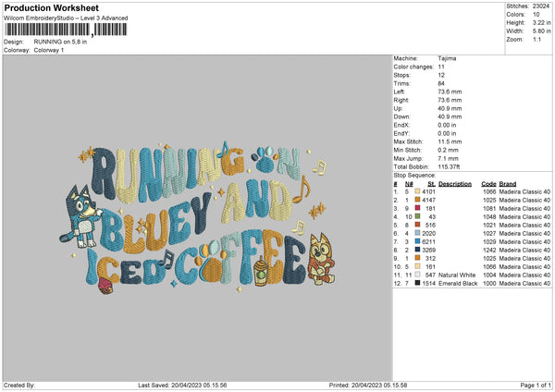
Task: Click the Emerald Black description text
Action: [458, 284]
